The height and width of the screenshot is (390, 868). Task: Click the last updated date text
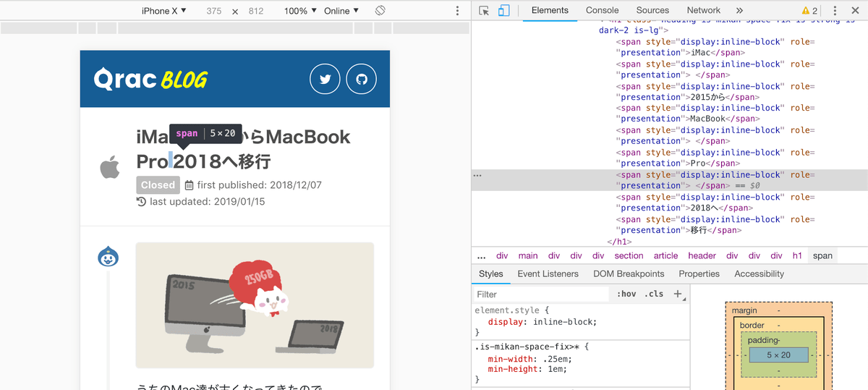click(207, 202)
